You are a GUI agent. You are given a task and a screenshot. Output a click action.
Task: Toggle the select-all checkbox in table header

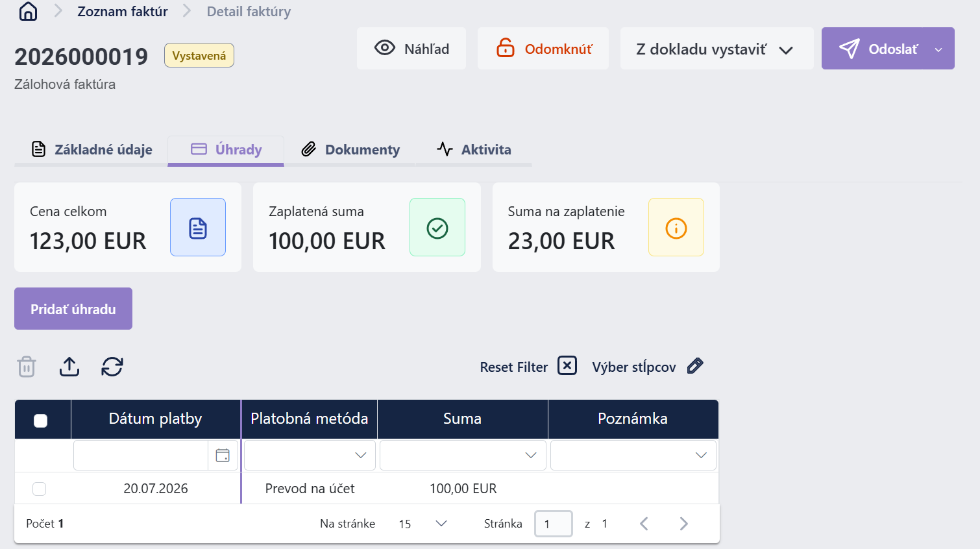click(x=40, y=421)
